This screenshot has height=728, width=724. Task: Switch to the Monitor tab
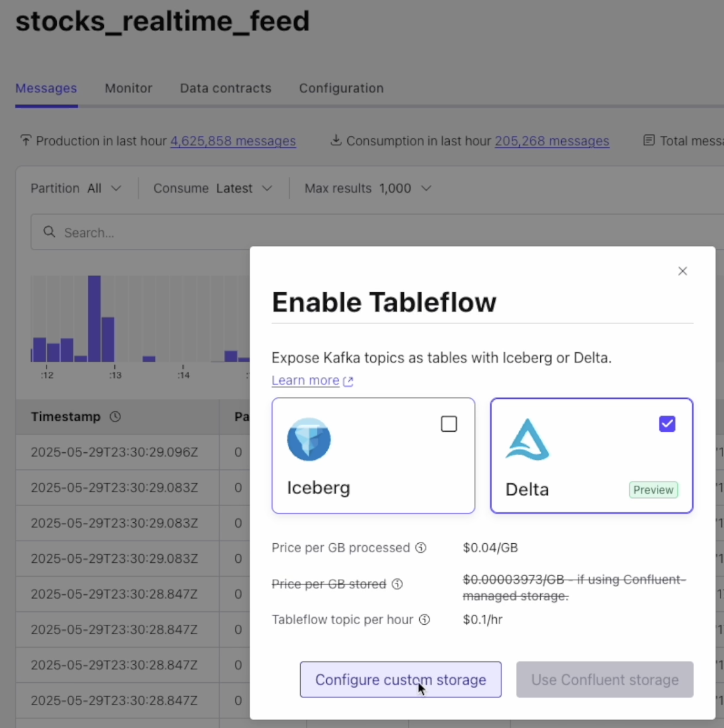coord(128,88)
